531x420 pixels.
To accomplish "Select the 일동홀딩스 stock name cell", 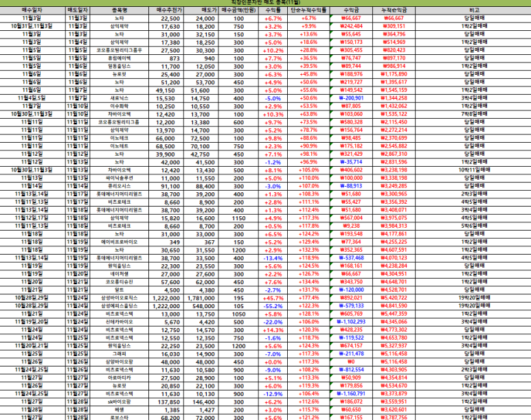I will (120, 67).
